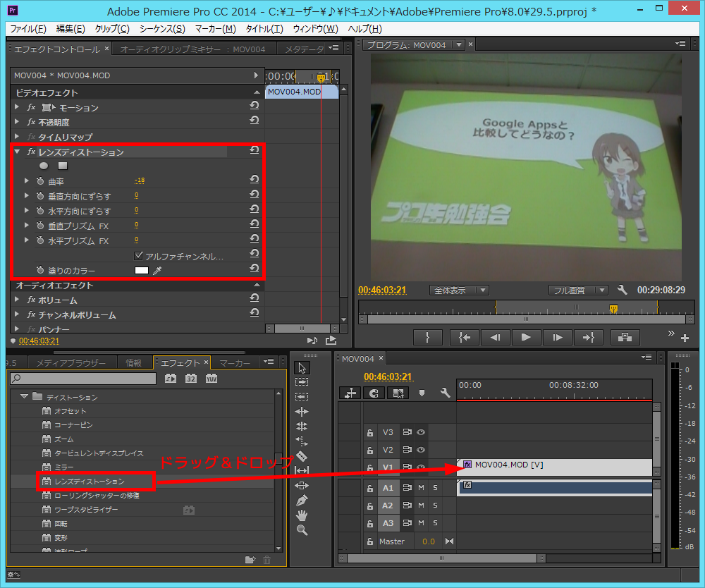Select the Razor tool in tools panel

coord(302,456)
